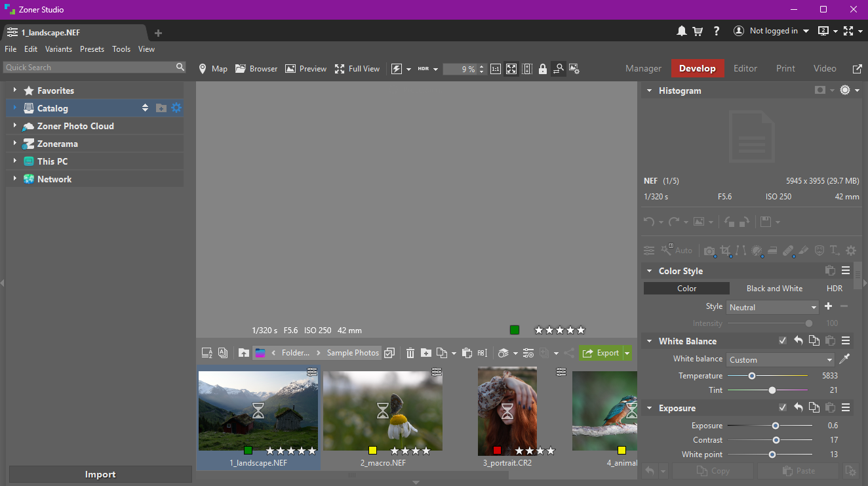Select the Crop tool in Develop toolbar
Viewport: 868px width, 486px height.
tap(725, 251)
